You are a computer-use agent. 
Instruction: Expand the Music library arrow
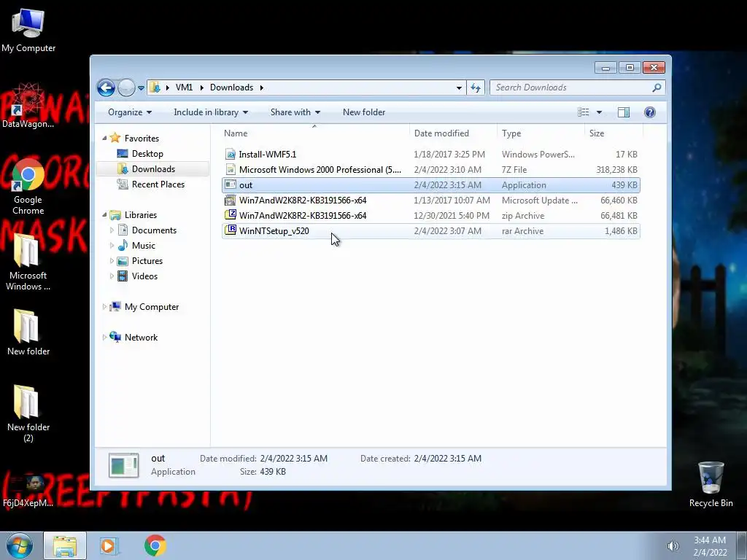point(112,246)
